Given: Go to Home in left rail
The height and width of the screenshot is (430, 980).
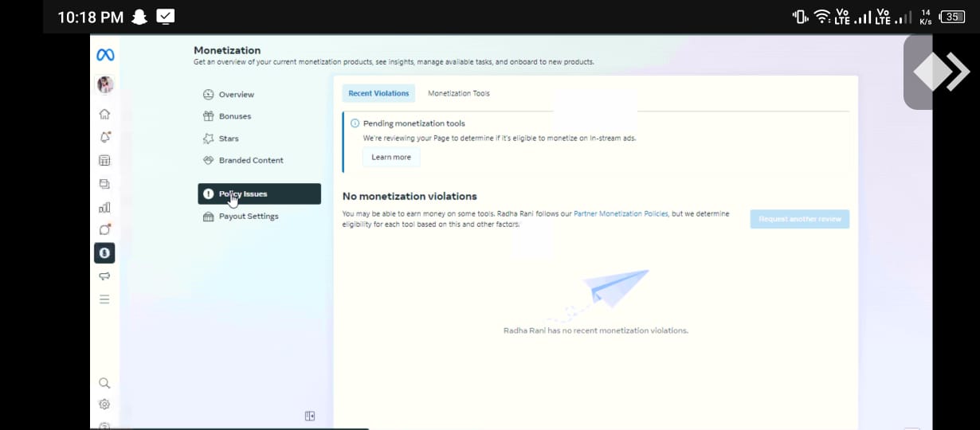Looking at the screenshot, I should point(104,115).
